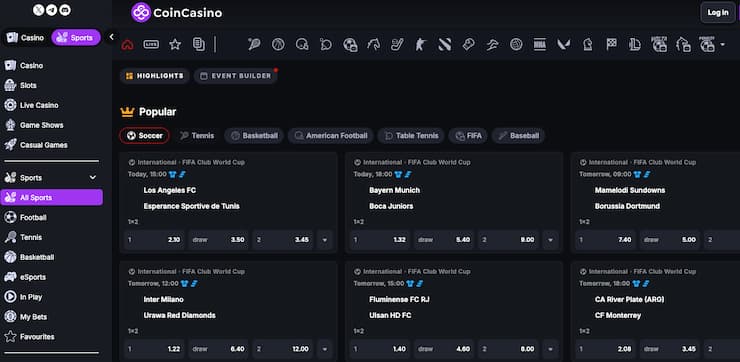
Task: Select the NBA 2K icon
Action: (540, 44)
